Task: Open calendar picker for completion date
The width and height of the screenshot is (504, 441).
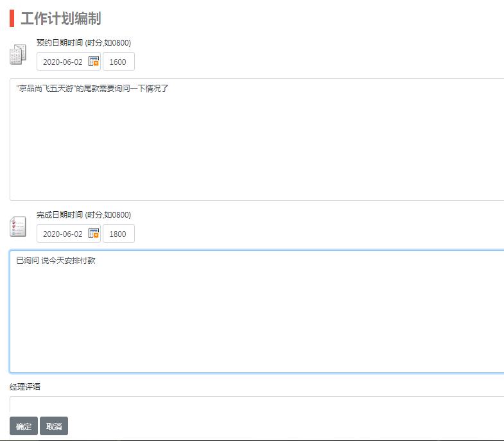Action: [94, 234]
